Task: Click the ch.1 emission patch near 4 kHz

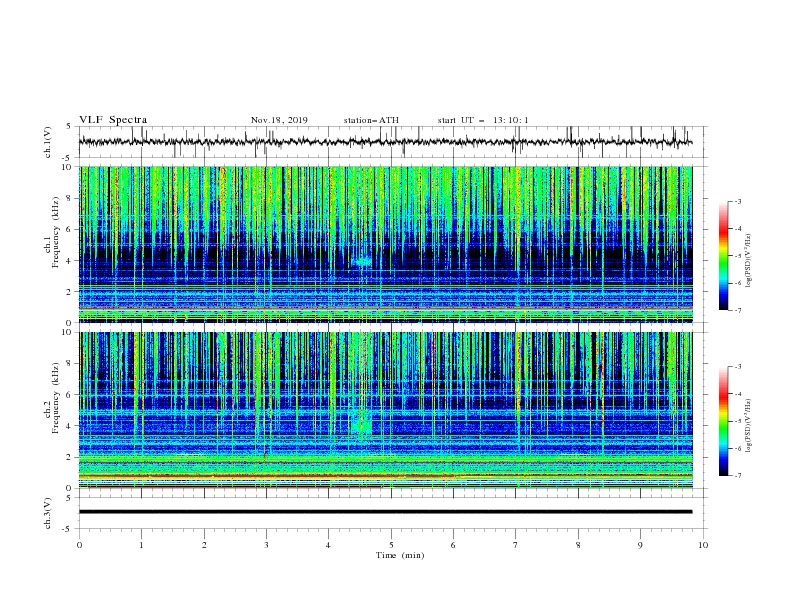Action: click(363, 262)
